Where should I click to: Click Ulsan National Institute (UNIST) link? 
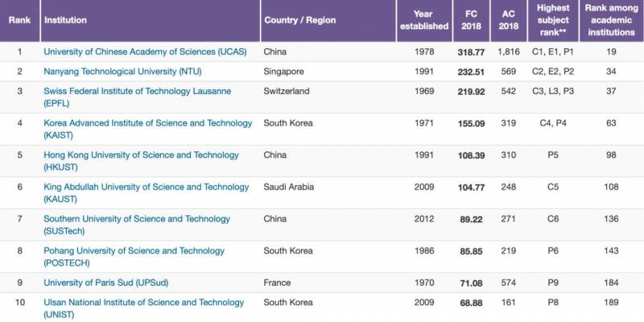(143, 303)
